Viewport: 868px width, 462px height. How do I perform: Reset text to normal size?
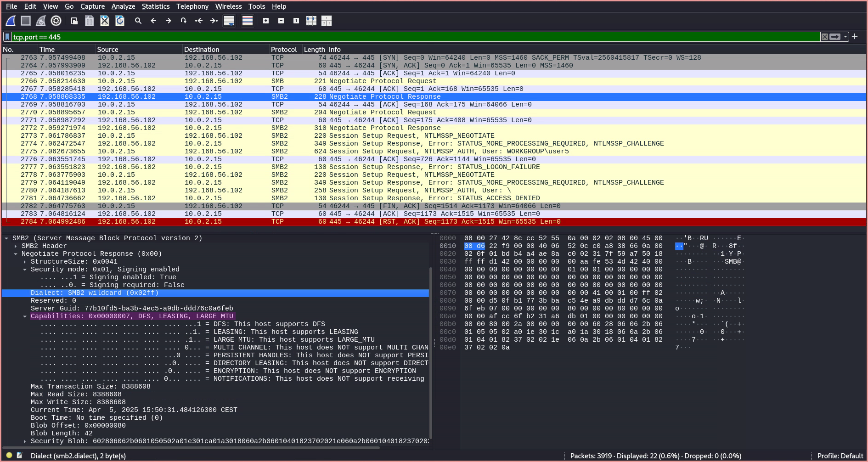pyautogui.click(x=296, y=21)
